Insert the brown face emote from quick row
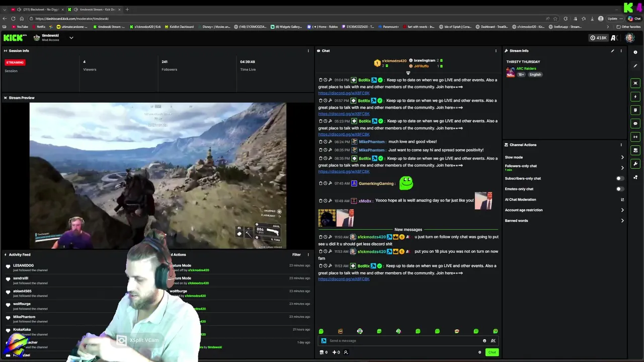 tap(340, 331)
